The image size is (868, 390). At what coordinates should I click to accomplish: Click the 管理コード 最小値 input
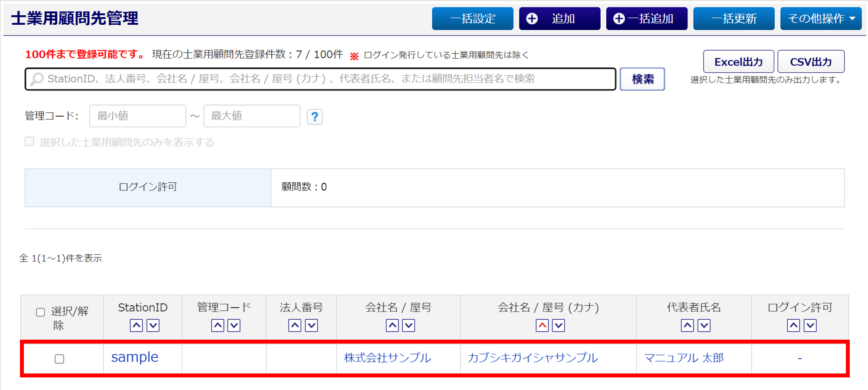pyautogui.click(x=138, y=116)
